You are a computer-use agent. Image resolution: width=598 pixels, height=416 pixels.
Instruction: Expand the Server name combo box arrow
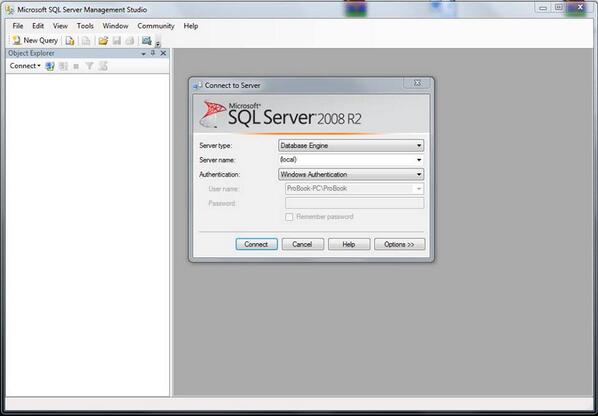(419, 160)
